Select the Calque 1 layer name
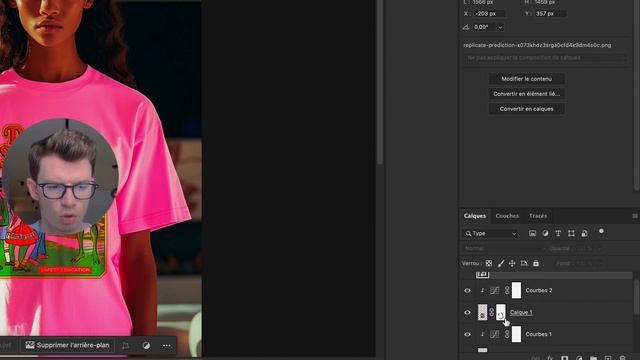The width and height of the screenshot is (640, 360). [521, 313]
